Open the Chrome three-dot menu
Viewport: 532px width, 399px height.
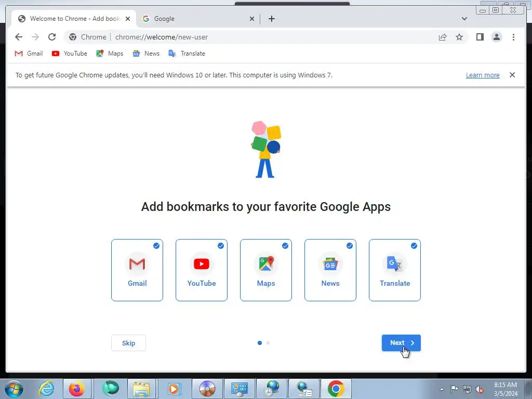513,37
